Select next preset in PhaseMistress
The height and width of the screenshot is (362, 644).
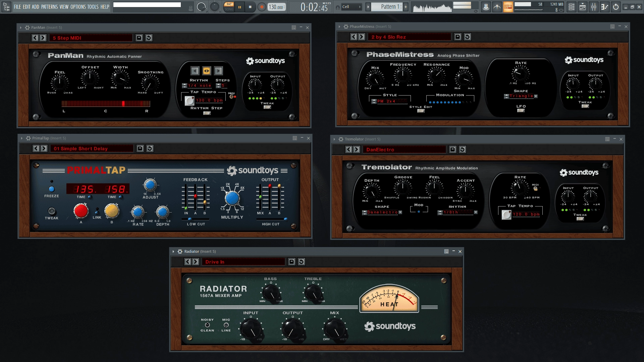pos(361,37)
